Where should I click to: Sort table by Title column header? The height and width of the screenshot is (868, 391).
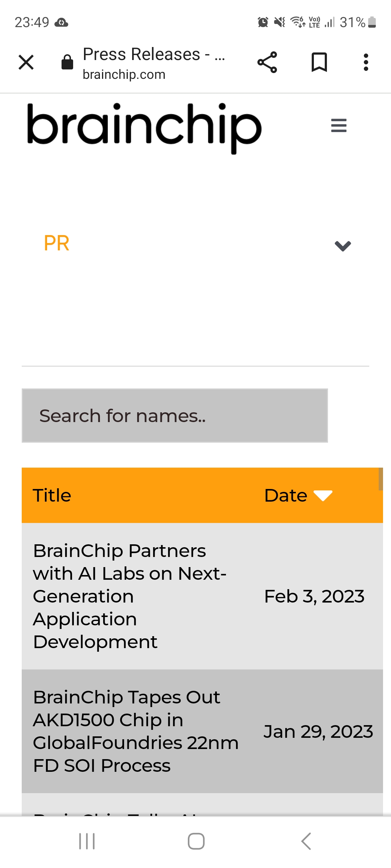pos(52,495)
